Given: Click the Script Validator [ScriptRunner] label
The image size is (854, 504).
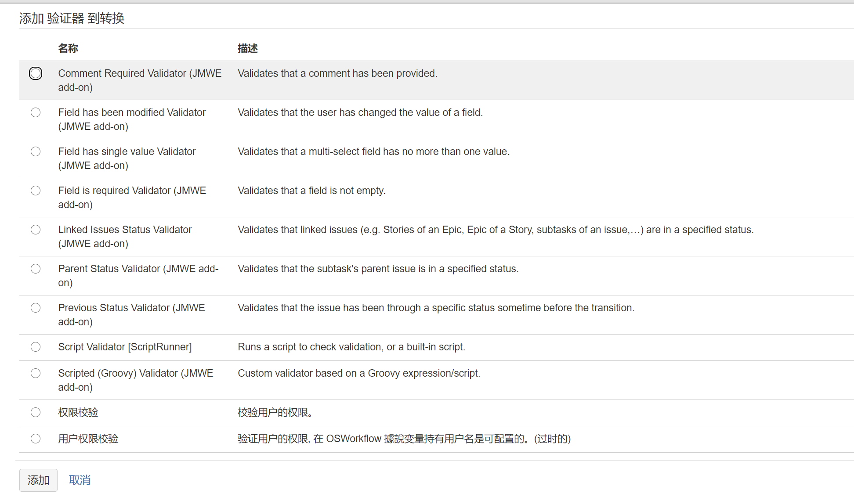Looking at the screenshot, I should click(x=125, y=347).
